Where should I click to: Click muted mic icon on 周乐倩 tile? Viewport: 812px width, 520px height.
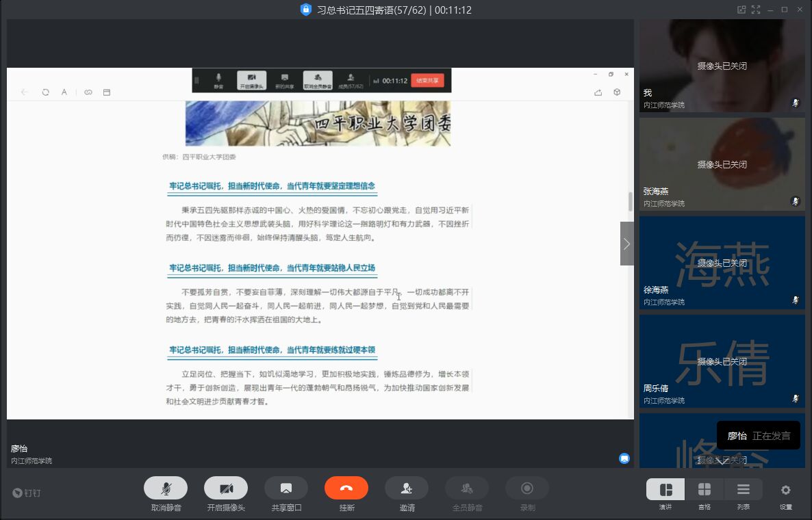tap(796, 398)
